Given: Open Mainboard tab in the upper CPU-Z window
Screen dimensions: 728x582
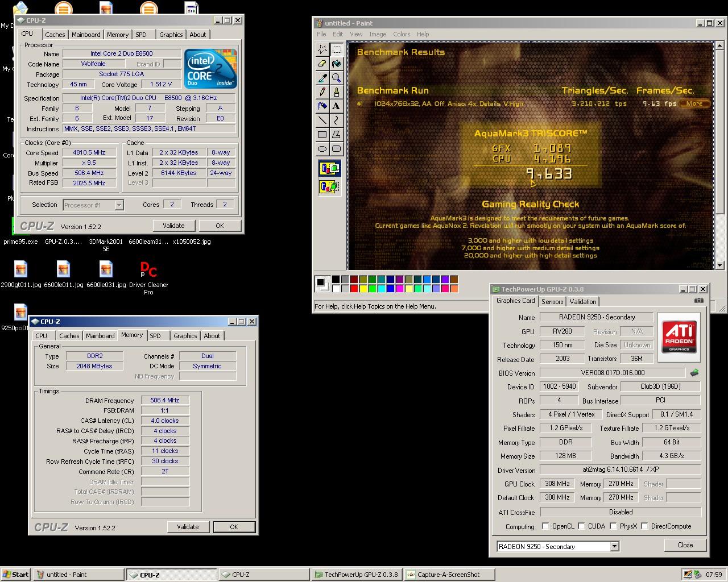Looking at the screenshot, I should point(86,35).
